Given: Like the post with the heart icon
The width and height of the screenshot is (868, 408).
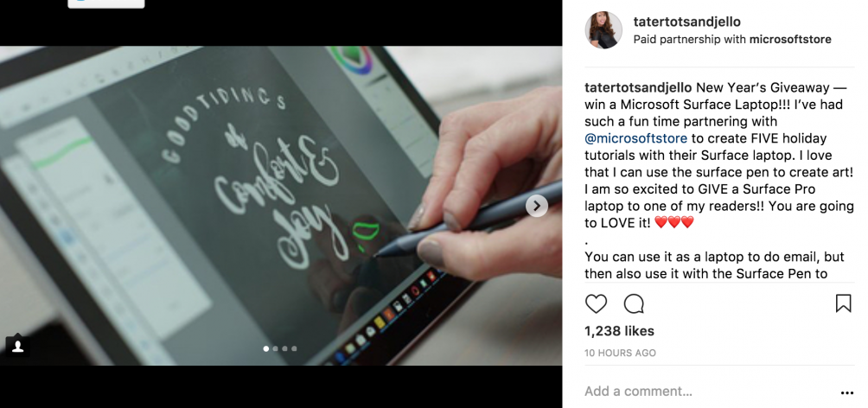Looking at the screenshot, I should [x=596, y=304].
